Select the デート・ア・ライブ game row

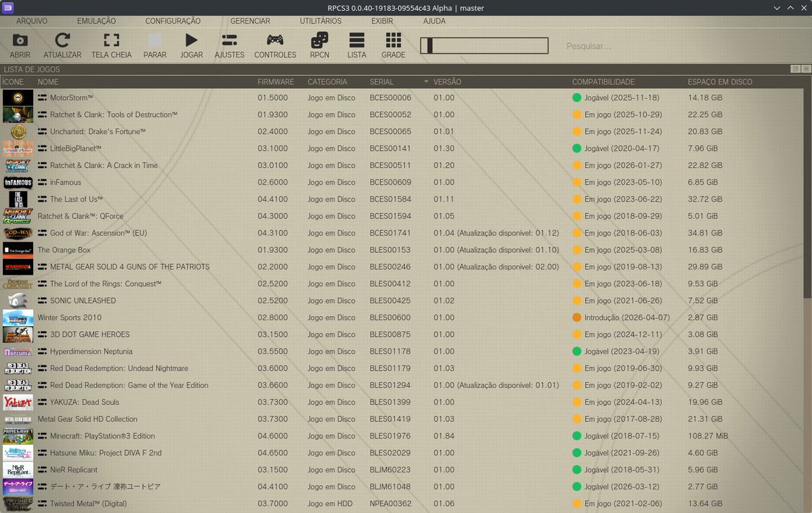click(402, 487)
